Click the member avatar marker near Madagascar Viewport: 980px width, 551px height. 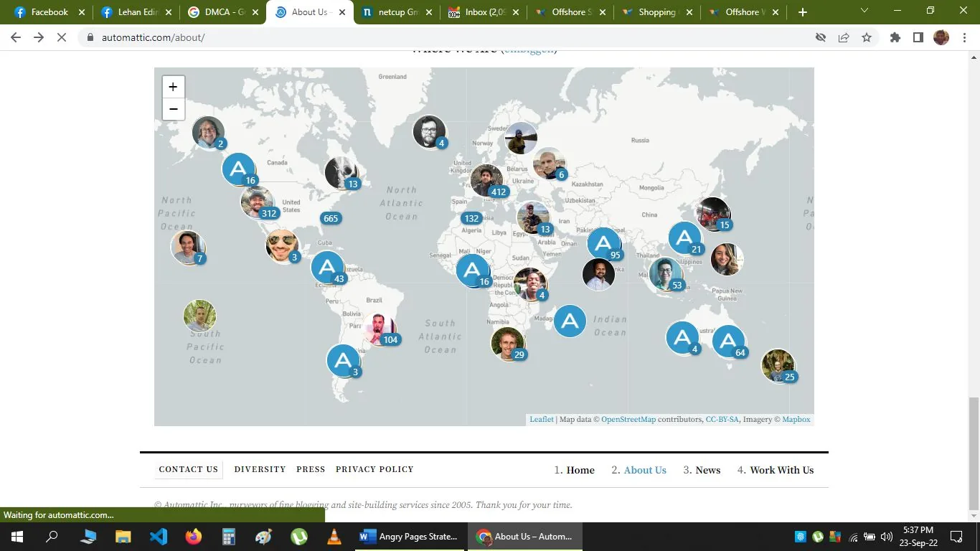point(509,343)
